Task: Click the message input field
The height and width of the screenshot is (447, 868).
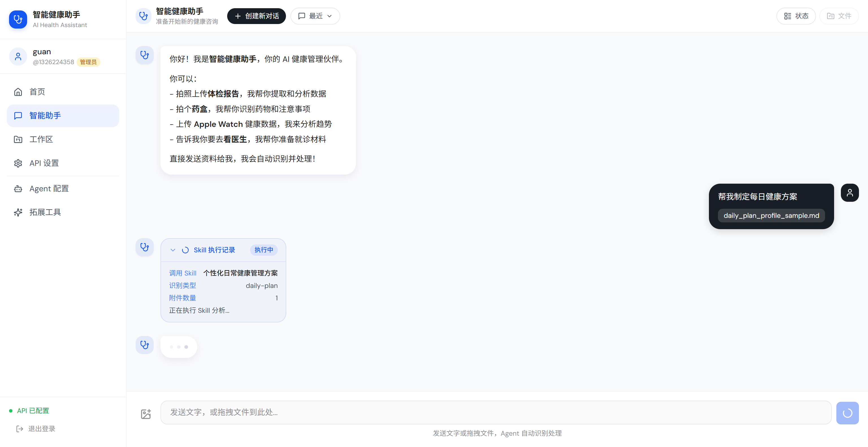Action: [x=496, y=413]
